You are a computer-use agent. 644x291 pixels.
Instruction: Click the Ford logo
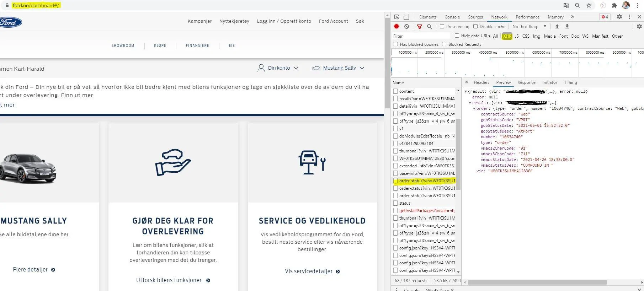pyautogui.click(x=11, y=22)
